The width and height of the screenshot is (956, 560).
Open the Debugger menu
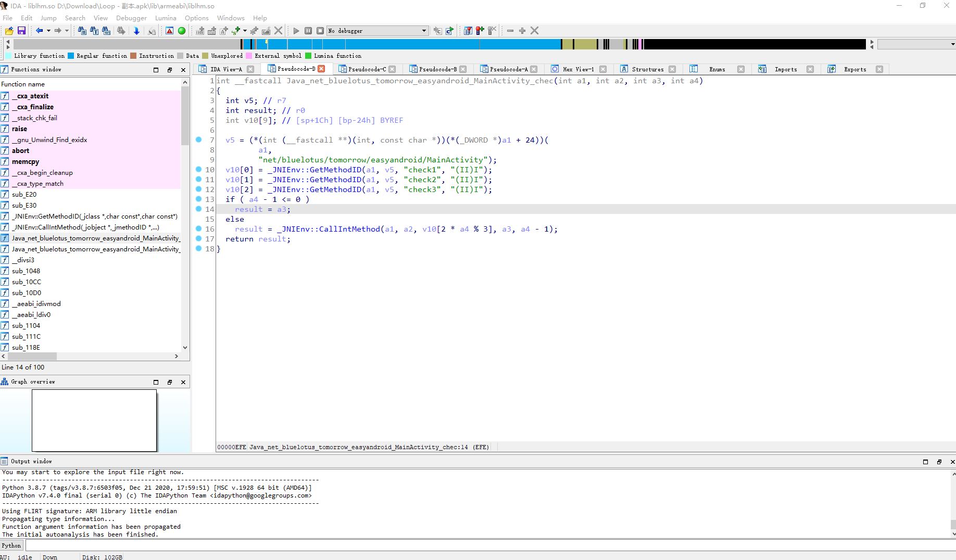click(131, 18)
